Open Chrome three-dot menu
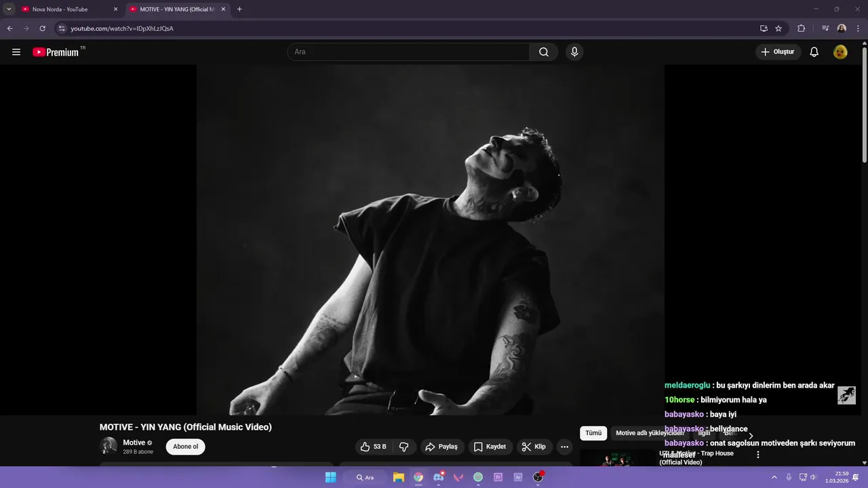Screen dimensions: 868x488 [859, 28]
